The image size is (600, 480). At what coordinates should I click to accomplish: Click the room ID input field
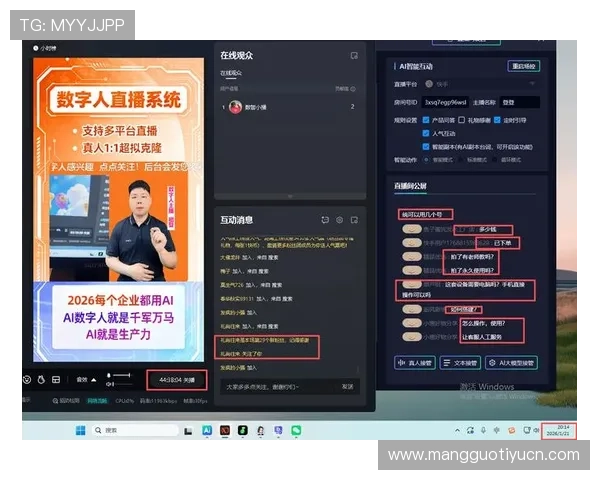point(445,103)
